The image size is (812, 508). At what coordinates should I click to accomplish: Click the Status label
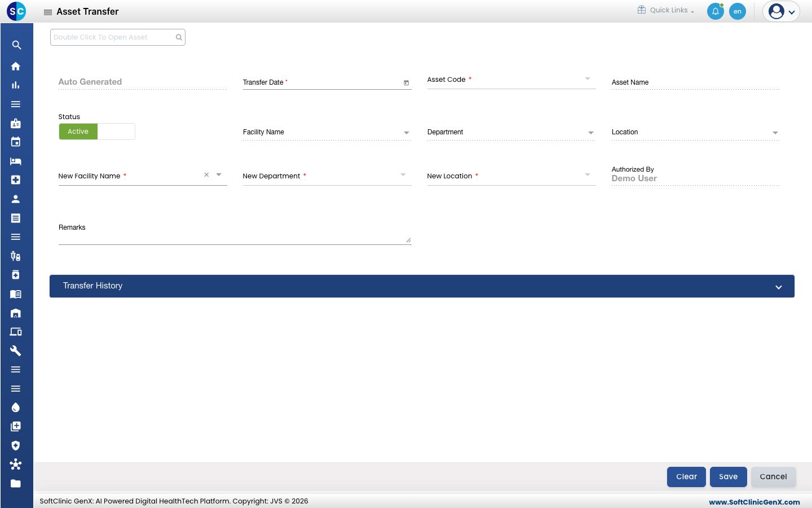pyautogui.click(x=69, y=117)
